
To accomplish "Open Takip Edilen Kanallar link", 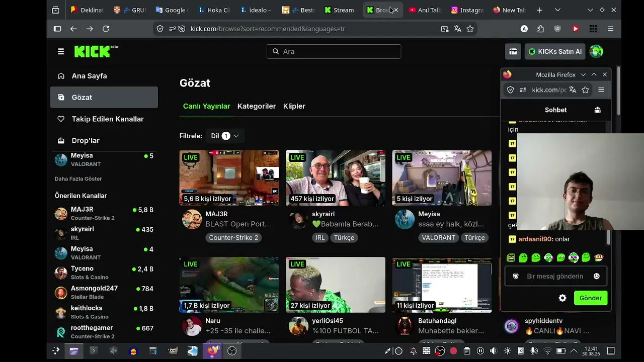I will click(x=104, y=119).
